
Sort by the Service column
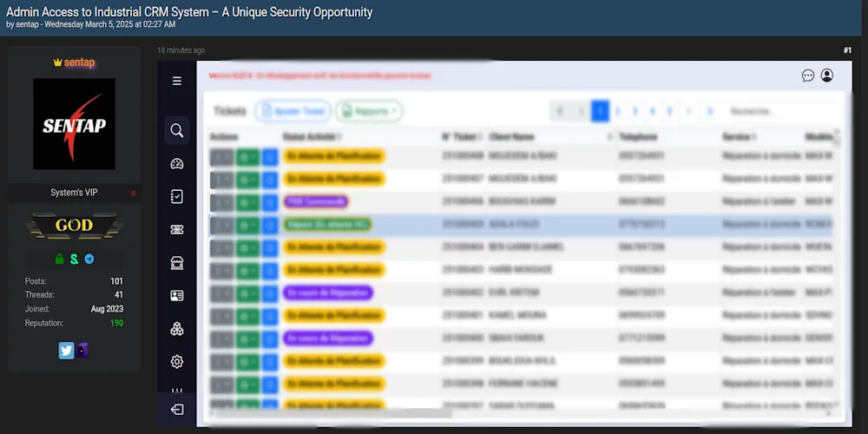coord(739,137)
